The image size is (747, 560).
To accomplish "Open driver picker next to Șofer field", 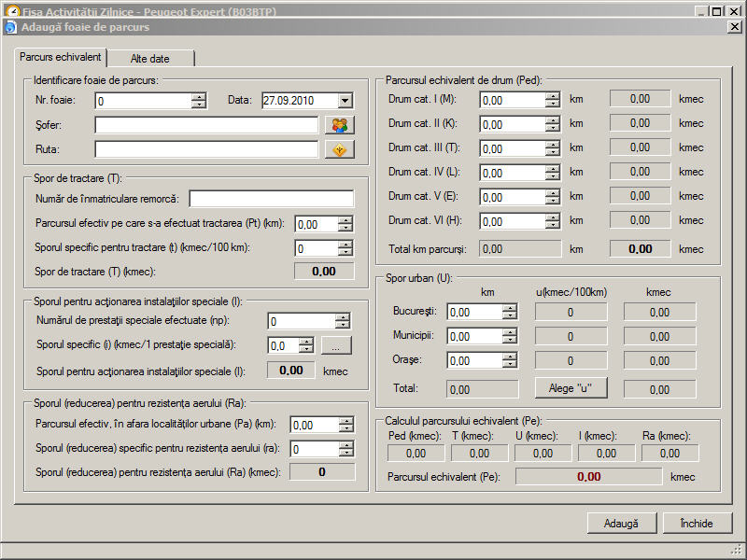I will [340, 125].
